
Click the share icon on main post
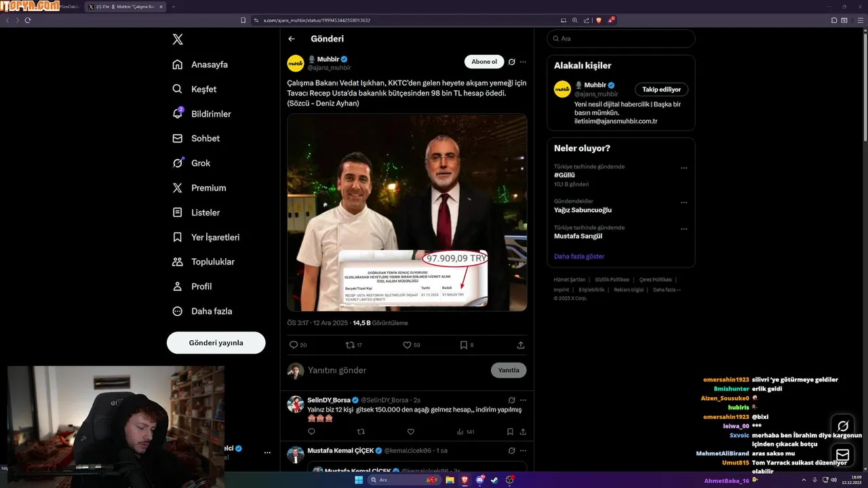(521, 345)
